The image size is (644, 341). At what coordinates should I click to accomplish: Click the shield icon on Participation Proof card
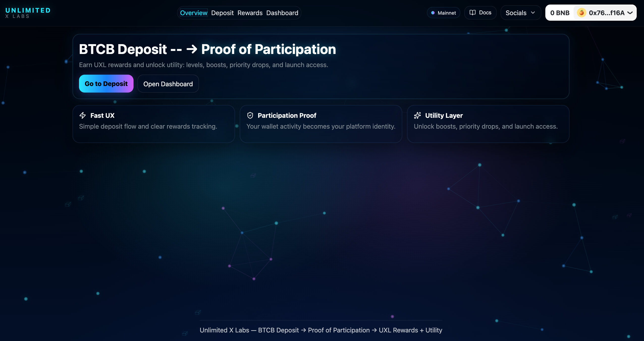(x=250, y=115)
